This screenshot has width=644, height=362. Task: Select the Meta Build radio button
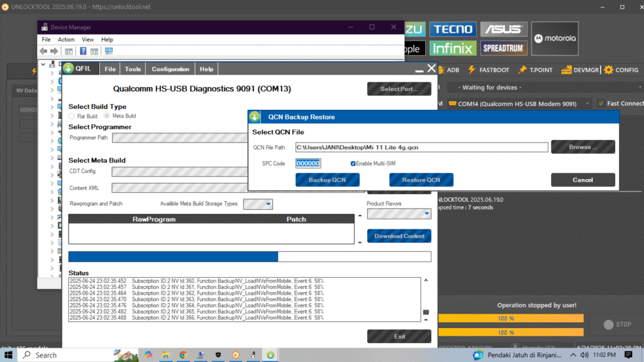(x=107, y=116)
